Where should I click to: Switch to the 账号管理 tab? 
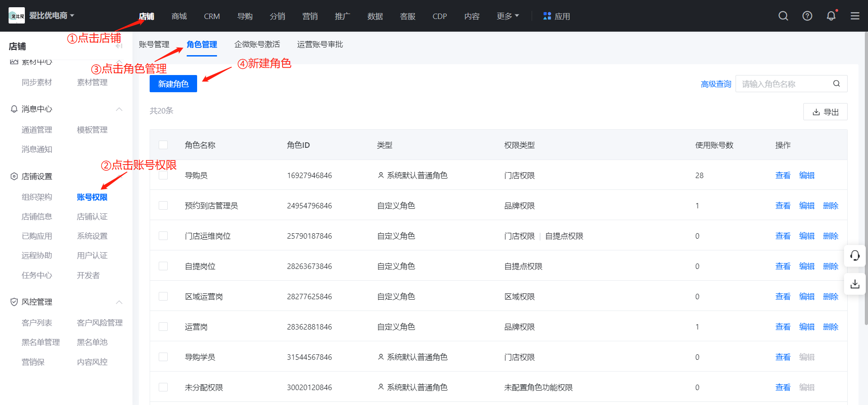(154, 44)
